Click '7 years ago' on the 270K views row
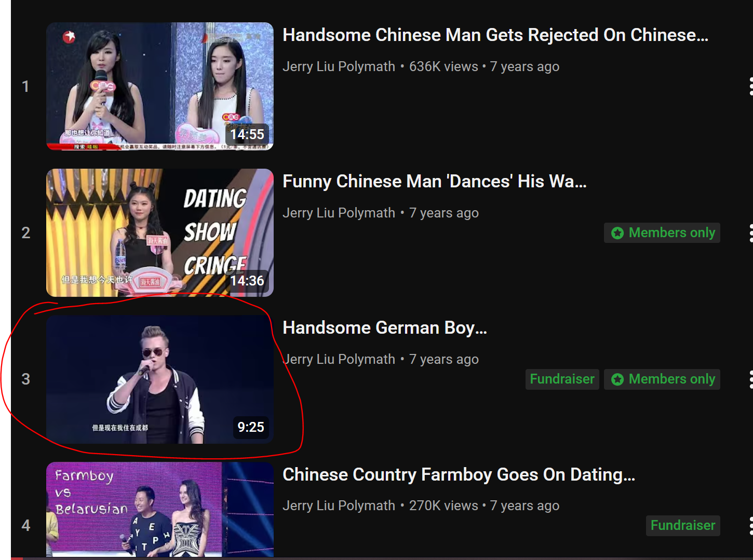753x560 pixels. (x=525, y=506)
